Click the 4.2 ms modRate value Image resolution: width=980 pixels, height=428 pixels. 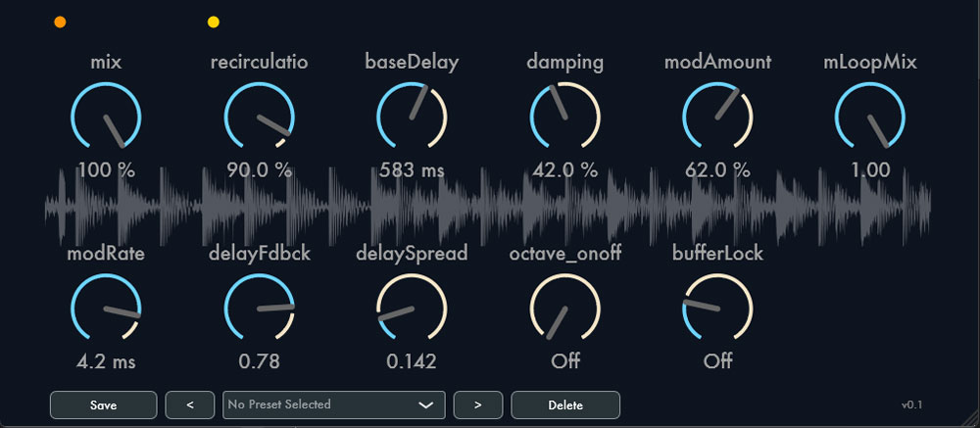106,361
